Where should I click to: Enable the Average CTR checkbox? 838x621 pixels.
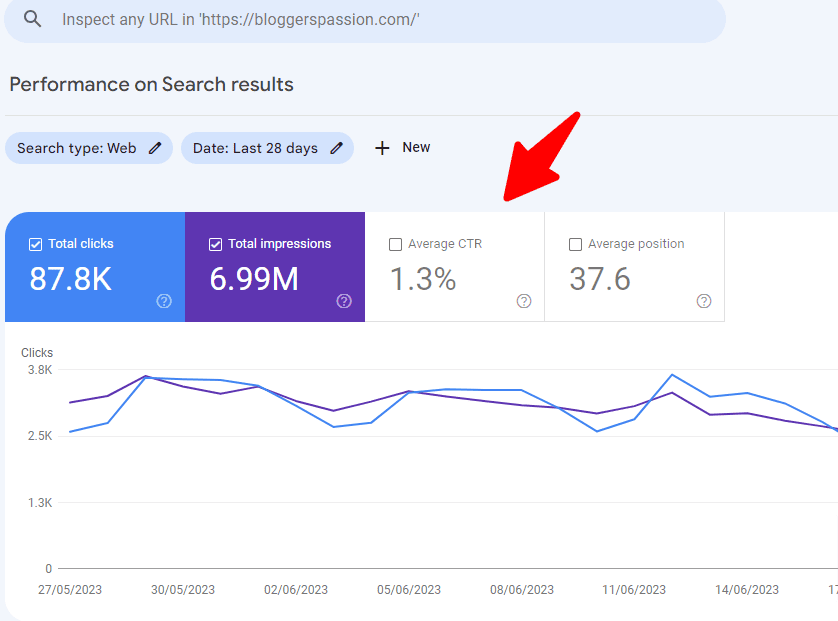[395, 244]
